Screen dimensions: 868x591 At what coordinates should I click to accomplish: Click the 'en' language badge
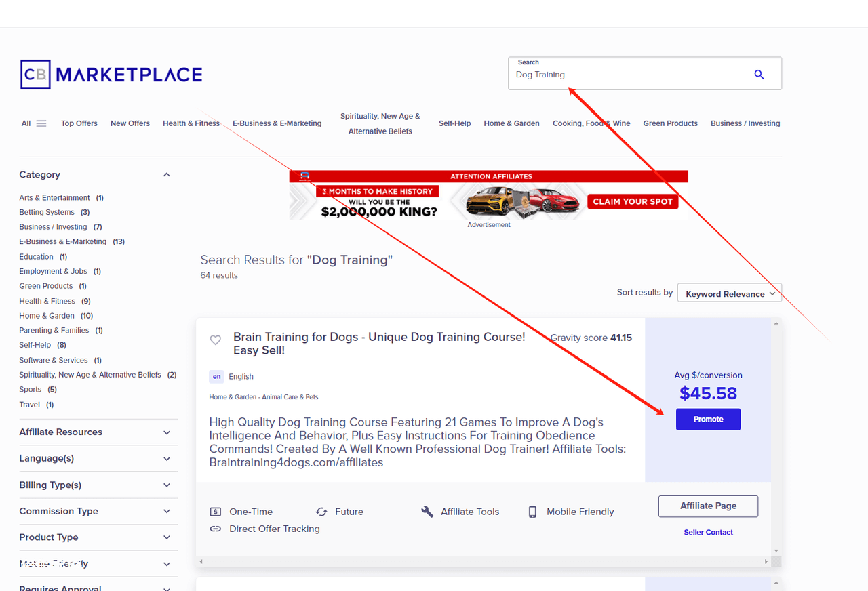(216, 376)
